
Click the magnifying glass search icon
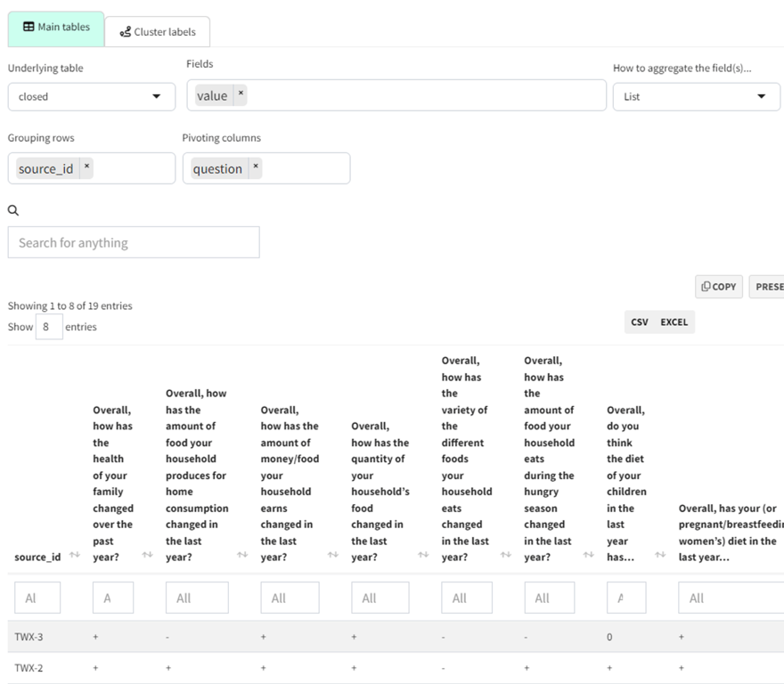point(12,211)
